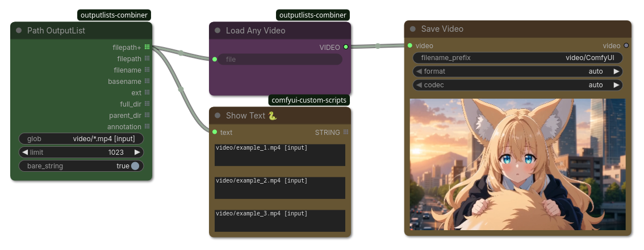644x250 pixels.
Task: Click the video output socket on Save Video
Action: click(x=626, y=45)
